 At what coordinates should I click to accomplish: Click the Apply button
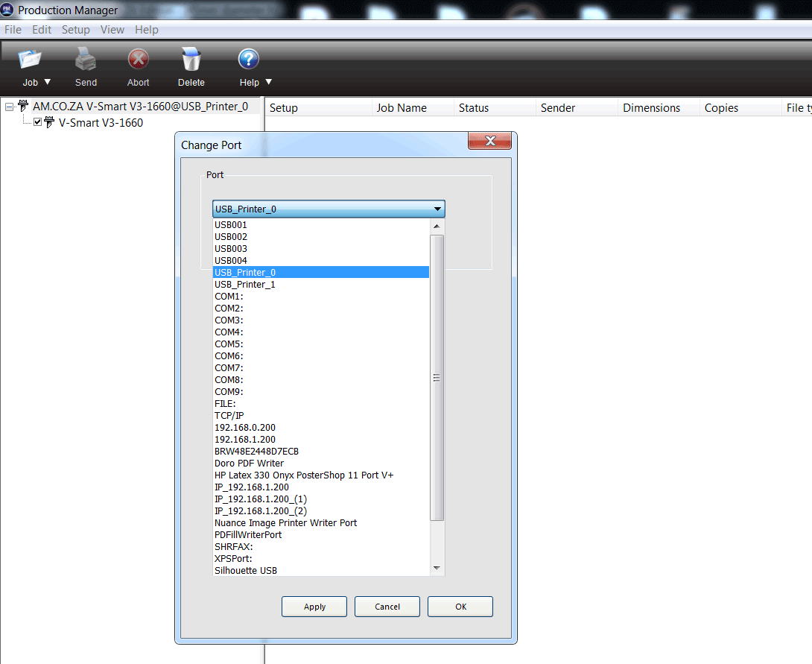[x=314, y=607]
